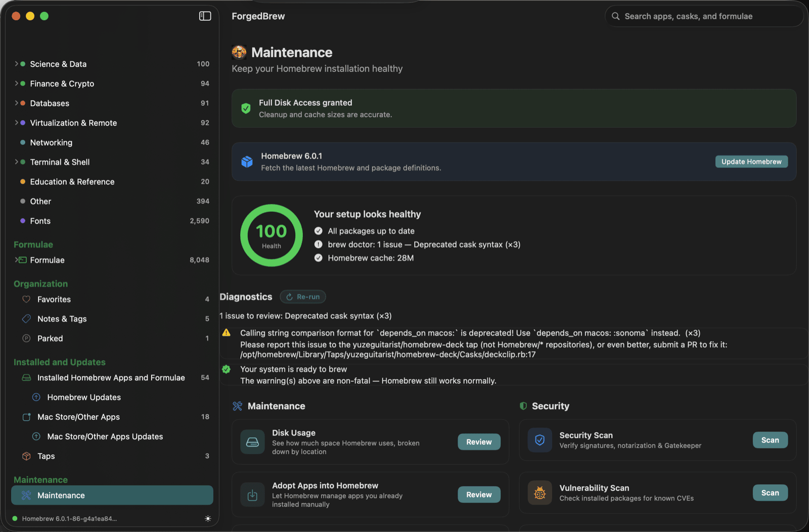Screen dimensions: 809x532
Task: Click the green Full Disk Access shield icon
Action: pyautogui.click(x=246, y=108)
